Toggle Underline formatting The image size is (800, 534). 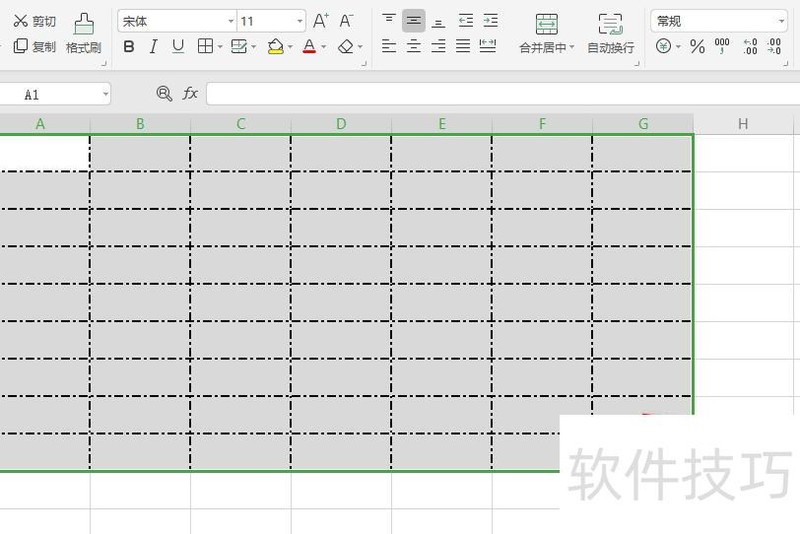tap(178, 47)
